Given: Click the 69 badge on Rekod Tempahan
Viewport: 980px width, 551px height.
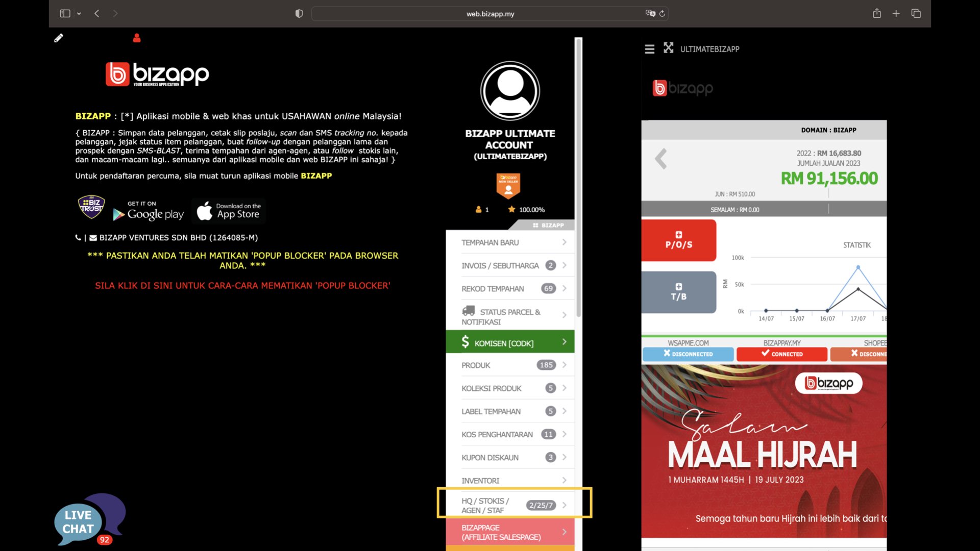Looking at the screenshot, I should 548,288.
